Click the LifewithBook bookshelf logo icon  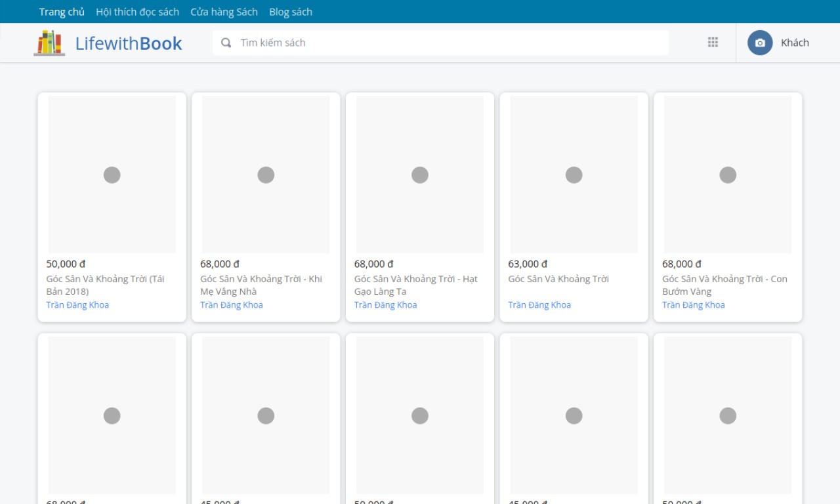[x=49, y=43]
